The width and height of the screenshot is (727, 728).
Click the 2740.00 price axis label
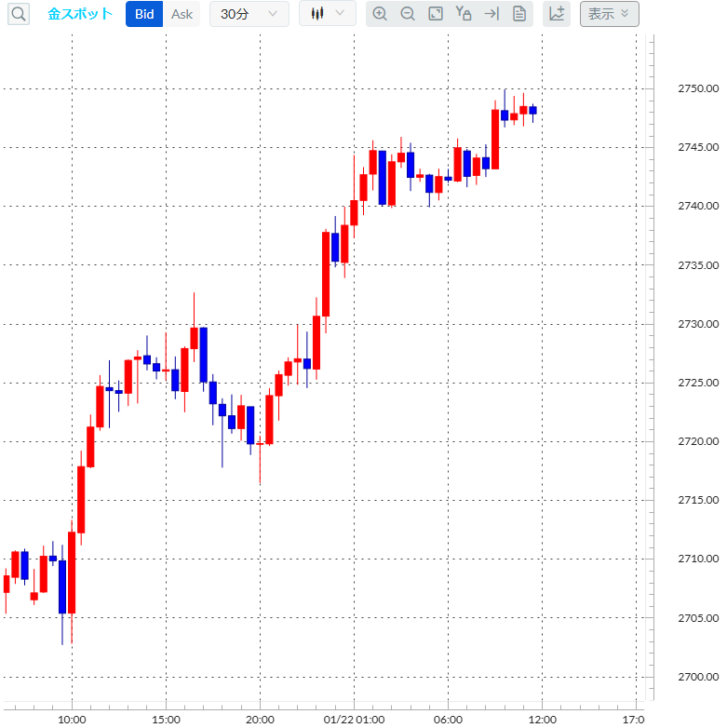(x=698, y=206)
